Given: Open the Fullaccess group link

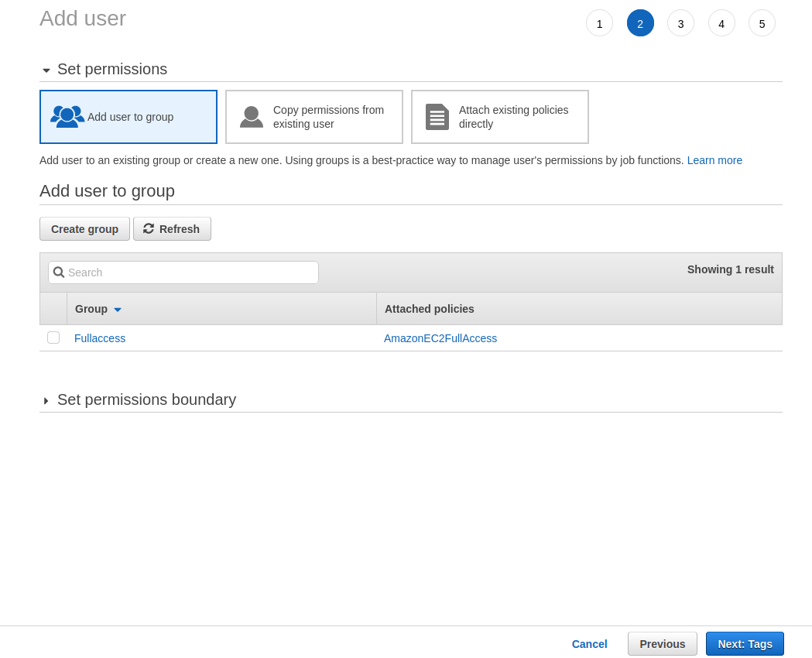Looking at the screenshot, I should tap(100, 338).
